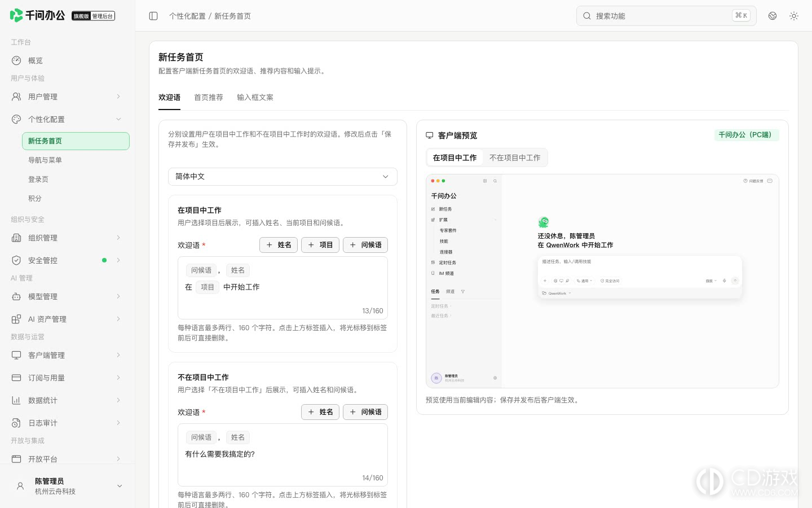This screenshot has height=508, width=812.
Task: Insert 问候语 tag in 不在项目中工作 section
Action: click(365, 412)
